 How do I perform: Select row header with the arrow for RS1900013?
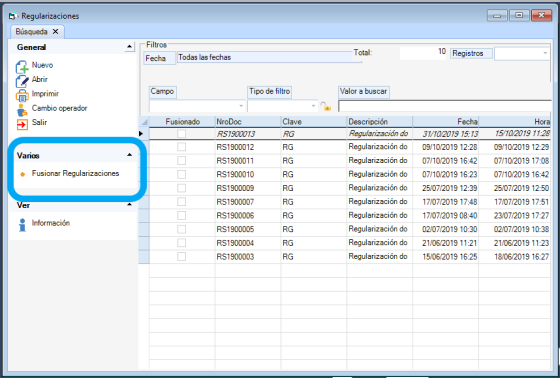pos(144,134)
